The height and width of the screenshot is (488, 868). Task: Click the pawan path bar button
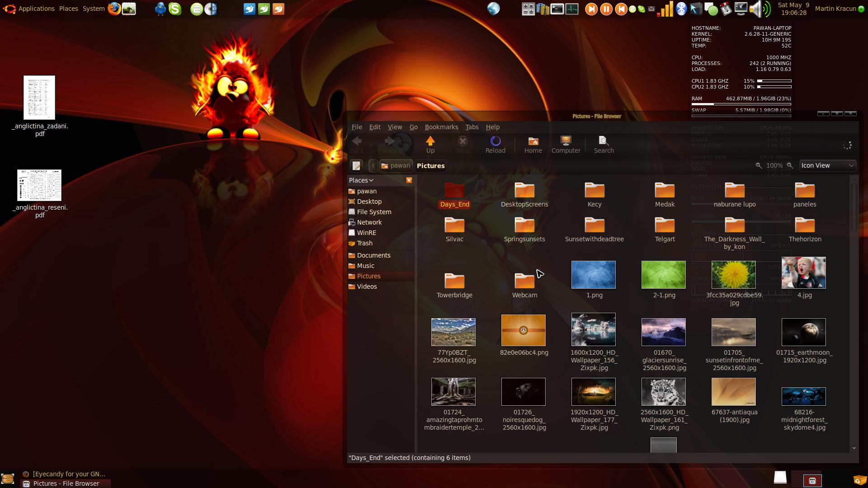point(396,166)
